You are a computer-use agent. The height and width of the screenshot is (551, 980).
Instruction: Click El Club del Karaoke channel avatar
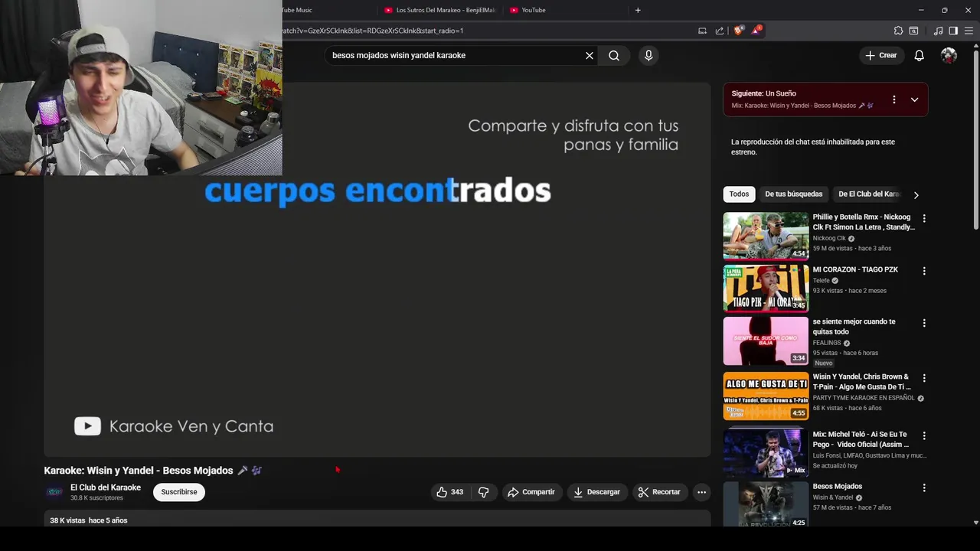54,492
